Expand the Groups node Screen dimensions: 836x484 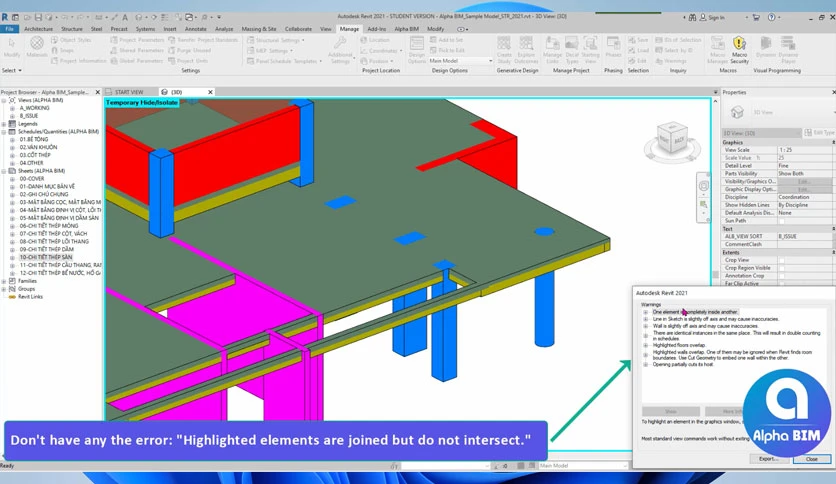click(x=4, y=289)
